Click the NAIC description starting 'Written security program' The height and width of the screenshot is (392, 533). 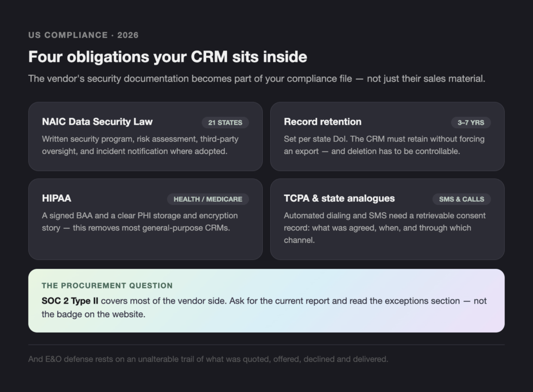(x=140, y=145)
